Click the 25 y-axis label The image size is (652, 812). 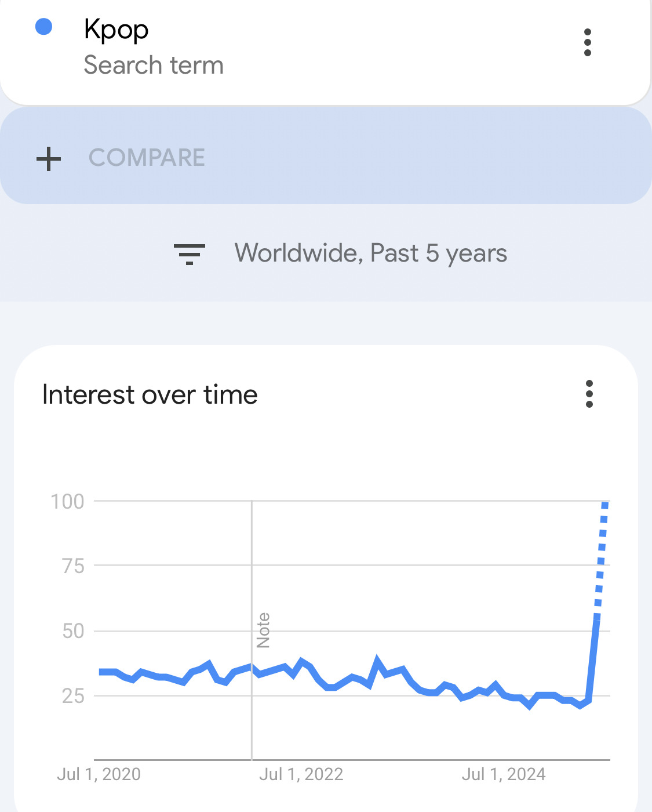pyautogui.click(x=74, y=695)
